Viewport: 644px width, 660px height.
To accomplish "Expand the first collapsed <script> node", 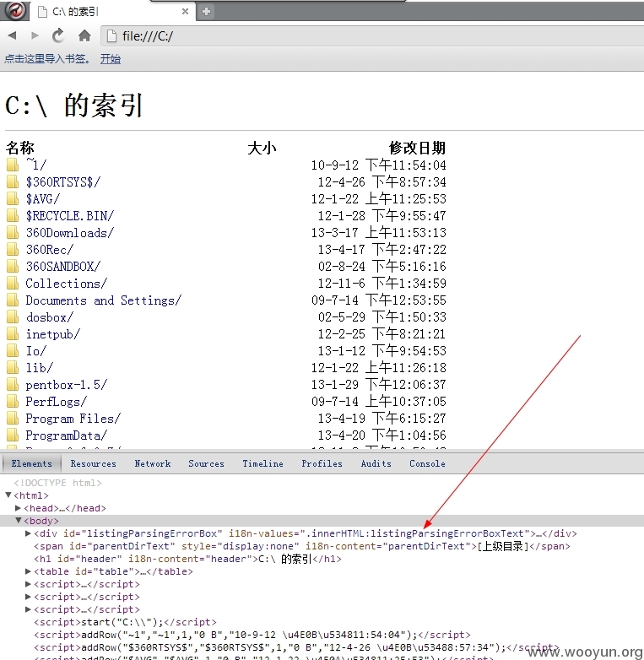I will 28,584.
